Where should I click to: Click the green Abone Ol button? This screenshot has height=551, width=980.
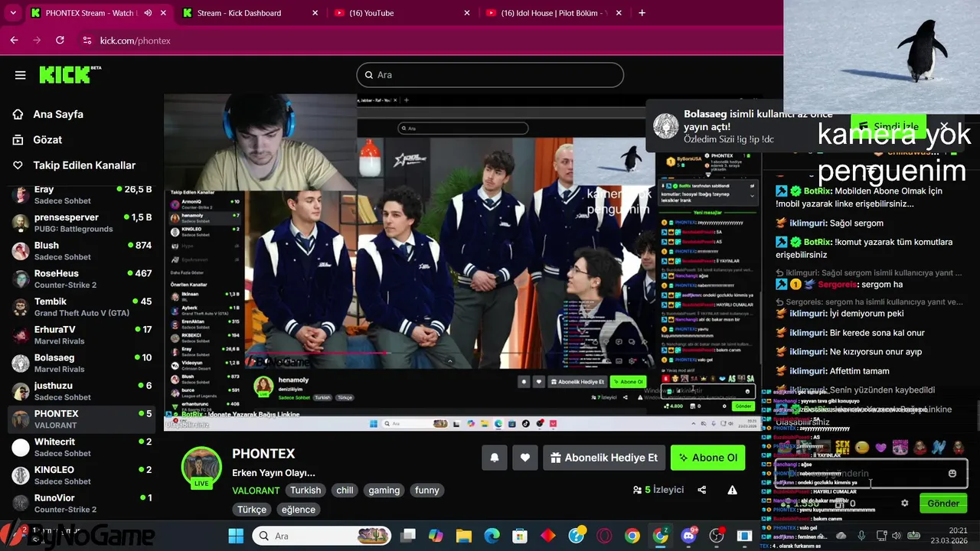tap(707, 458)
